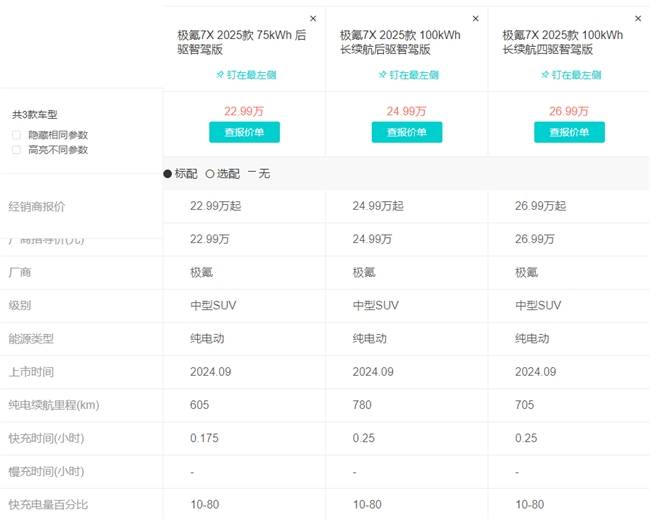Image resolution: width=650 pixels, height=521 pixels.
Task: Click the 标配 filled circle legend
Action: (180, 174)
